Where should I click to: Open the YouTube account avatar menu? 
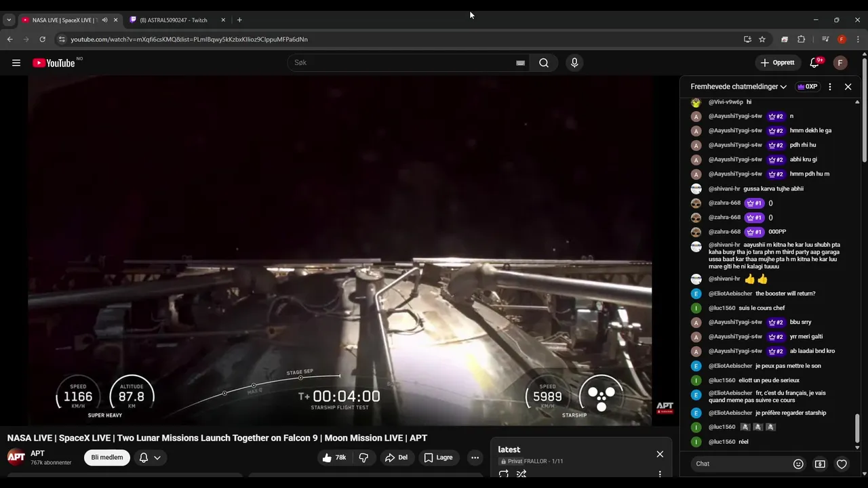[x=840, y=63]
